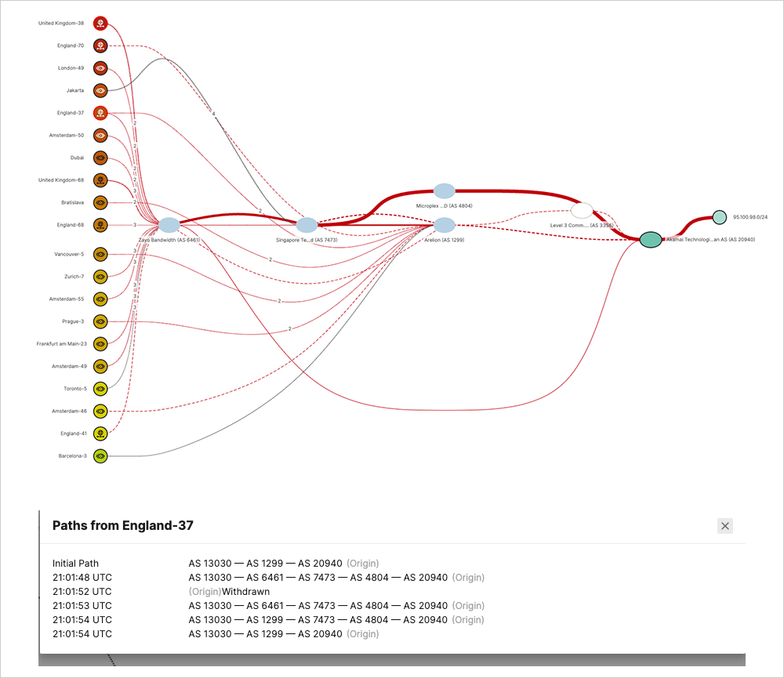Select the Vancouver-5 monitor node
784x678 pixels.
tap(100, 255)
